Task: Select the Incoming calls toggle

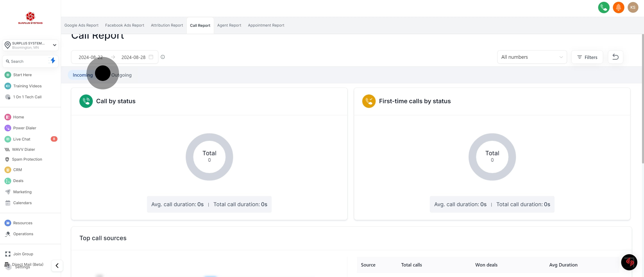Action: [83, 75]
